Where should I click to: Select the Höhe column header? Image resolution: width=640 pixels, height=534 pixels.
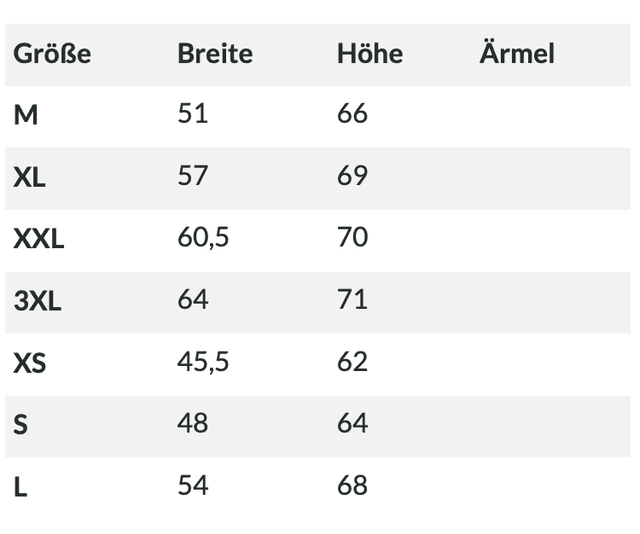point(370,54)
